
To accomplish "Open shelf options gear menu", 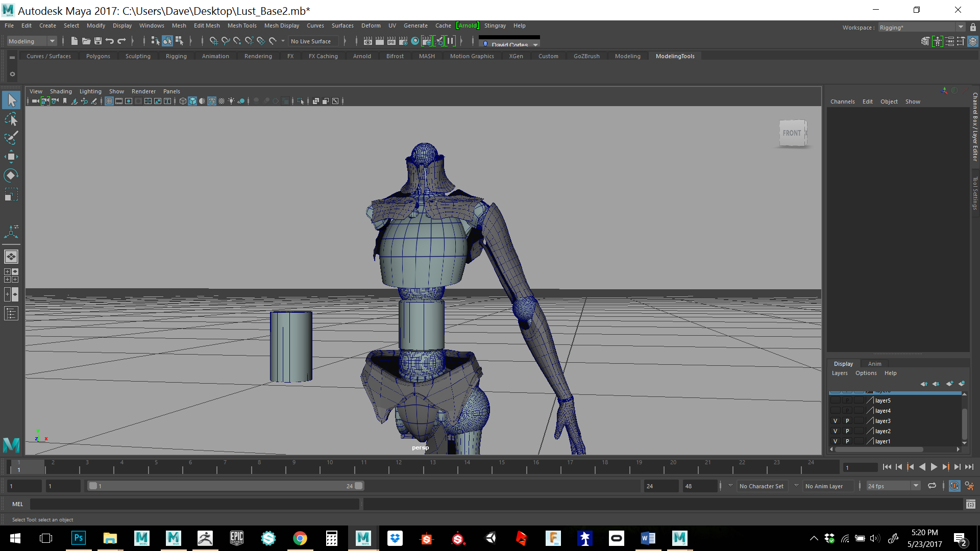I will point(12,74).
